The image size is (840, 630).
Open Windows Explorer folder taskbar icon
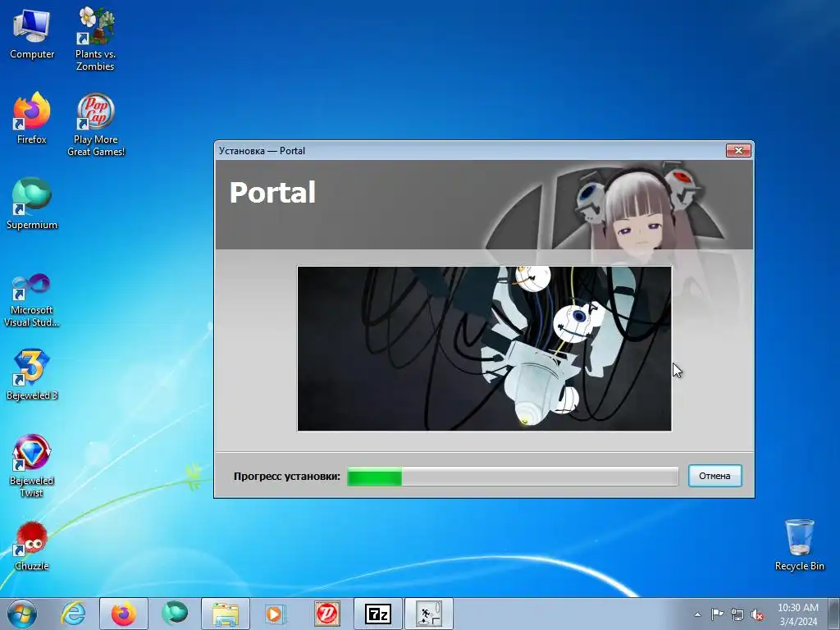click(226, 614)
